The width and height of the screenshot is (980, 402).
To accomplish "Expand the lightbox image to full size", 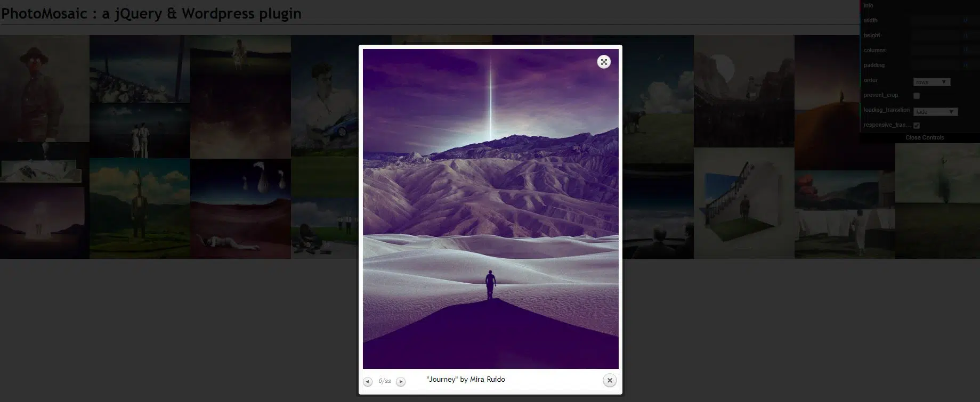I will point(603,62).
